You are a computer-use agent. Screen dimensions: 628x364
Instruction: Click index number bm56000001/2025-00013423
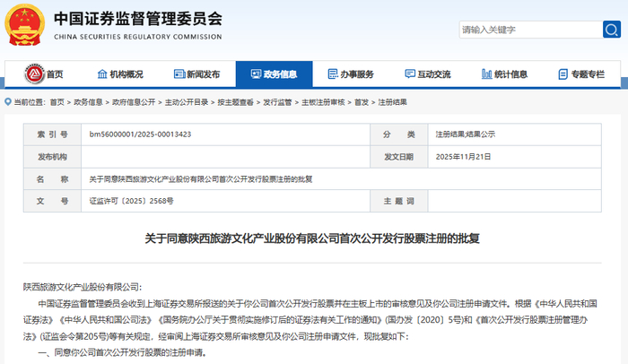coord(140,134)
